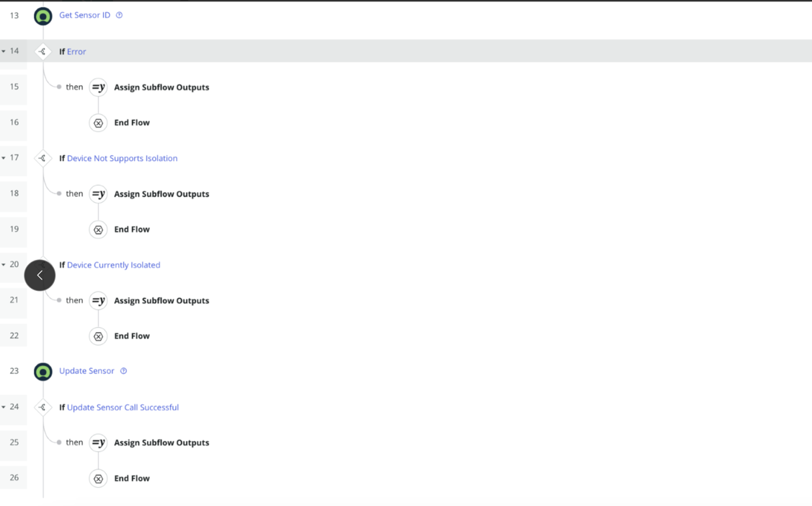Image resolution: width=812 pixels, height=506 pixels.
Task: Collapse step 14 If Error block
Action: pos(4,51)
